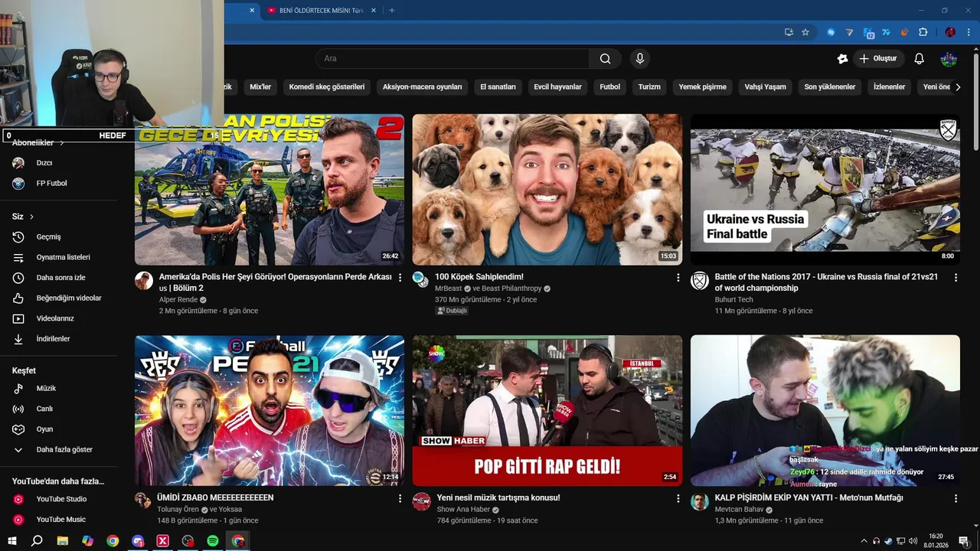Bookmark this page with the star icon
The width and height of the screenshot is (980, 551).
click(x=805, y=32)
